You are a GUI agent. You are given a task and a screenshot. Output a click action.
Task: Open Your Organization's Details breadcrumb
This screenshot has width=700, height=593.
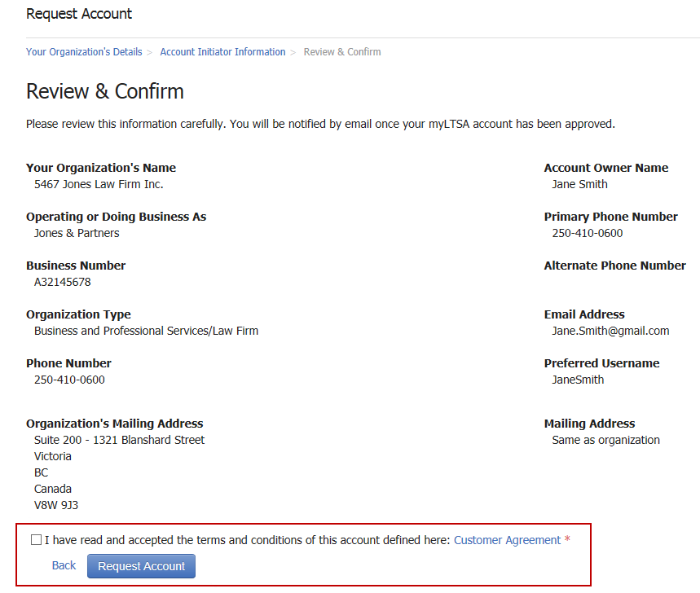84,52
